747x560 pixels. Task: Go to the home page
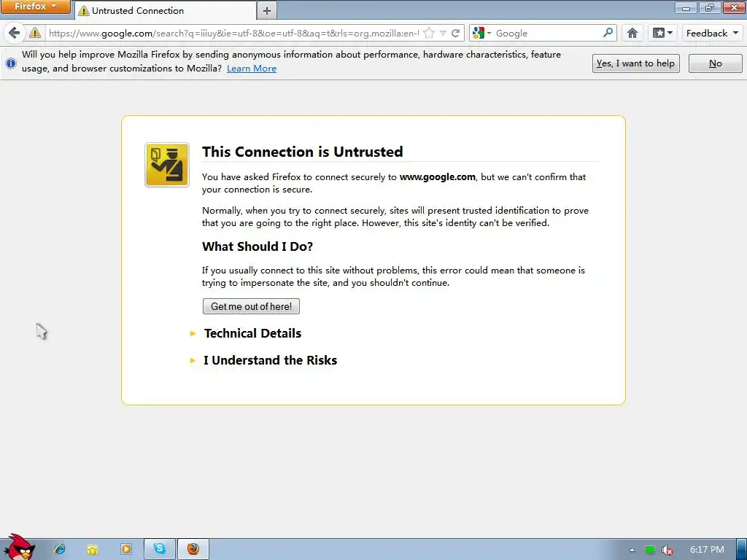click(x=632, y=33)
